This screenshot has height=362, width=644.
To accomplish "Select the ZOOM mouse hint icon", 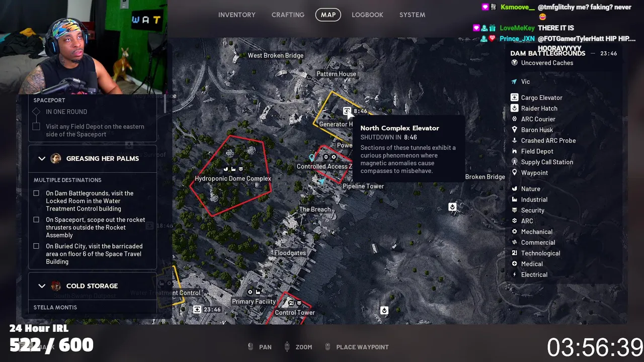I will [x=287, y=347].
